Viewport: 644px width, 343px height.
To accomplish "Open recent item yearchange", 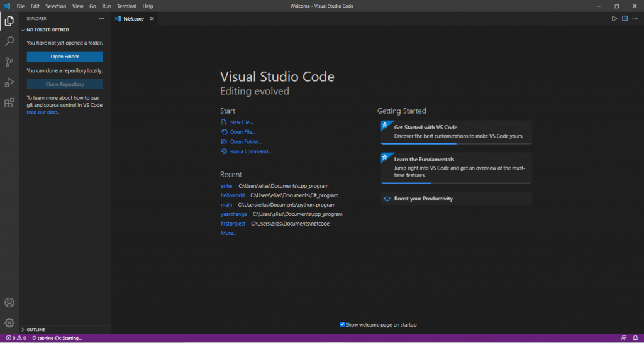I will click(x=234, y=214).
